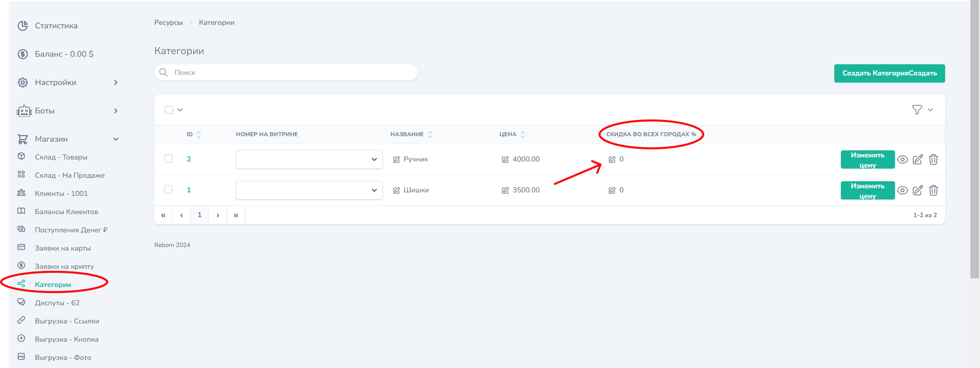The image size is (980, 368).
Task: Open showcase number dropdown for Ручник
Action: point(309,159)
